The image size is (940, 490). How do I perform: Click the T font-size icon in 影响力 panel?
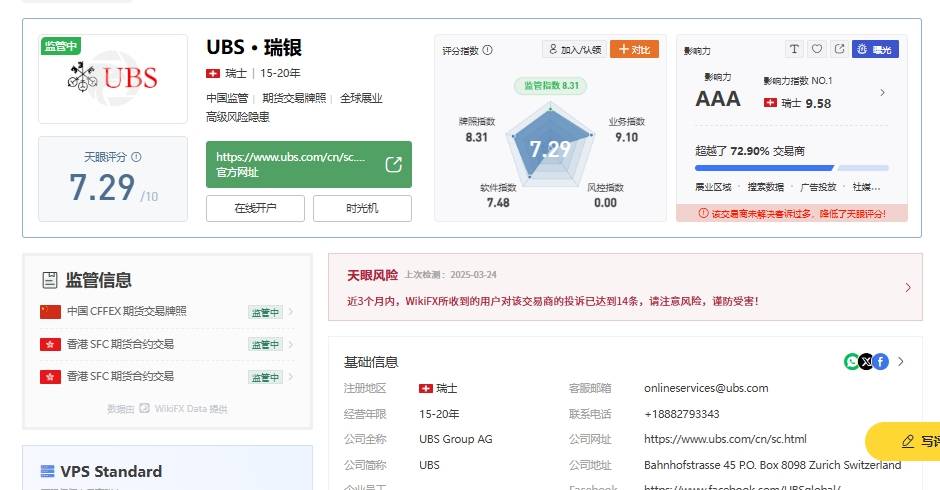pos(794,49)
